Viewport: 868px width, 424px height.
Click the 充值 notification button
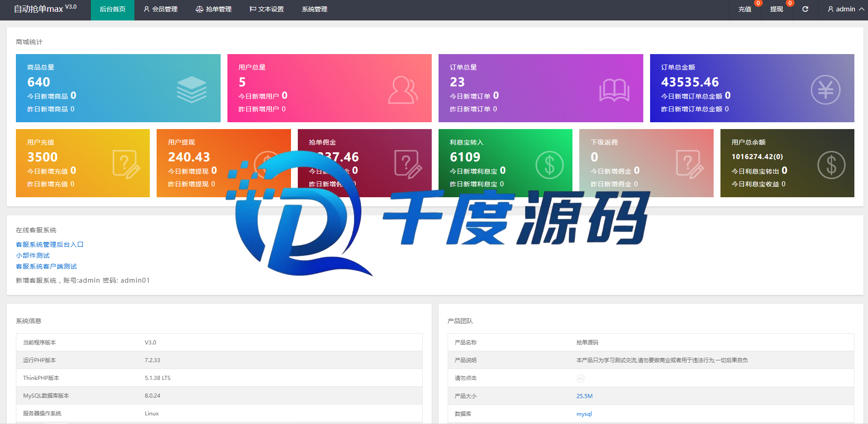tap(745, 10)
